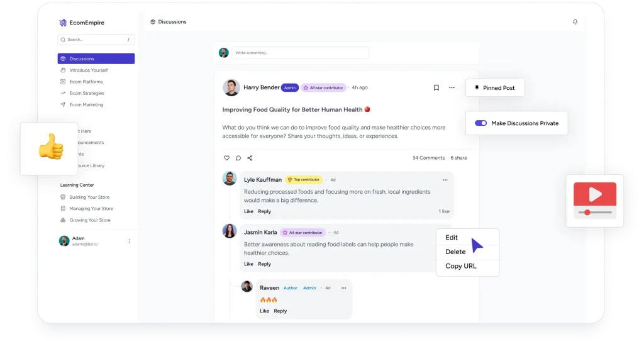The image size is (644, 344).
Task: Open notifications bell icon
Action: click(x=575, y=22)
